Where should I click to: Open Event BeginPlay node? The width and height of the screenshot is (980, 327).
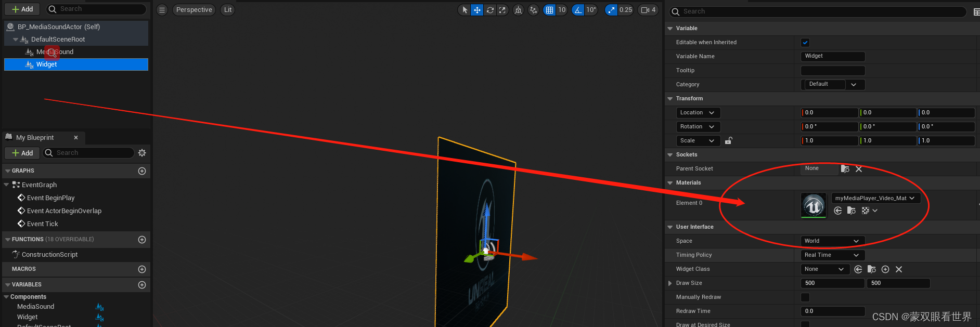coord(50,198)
